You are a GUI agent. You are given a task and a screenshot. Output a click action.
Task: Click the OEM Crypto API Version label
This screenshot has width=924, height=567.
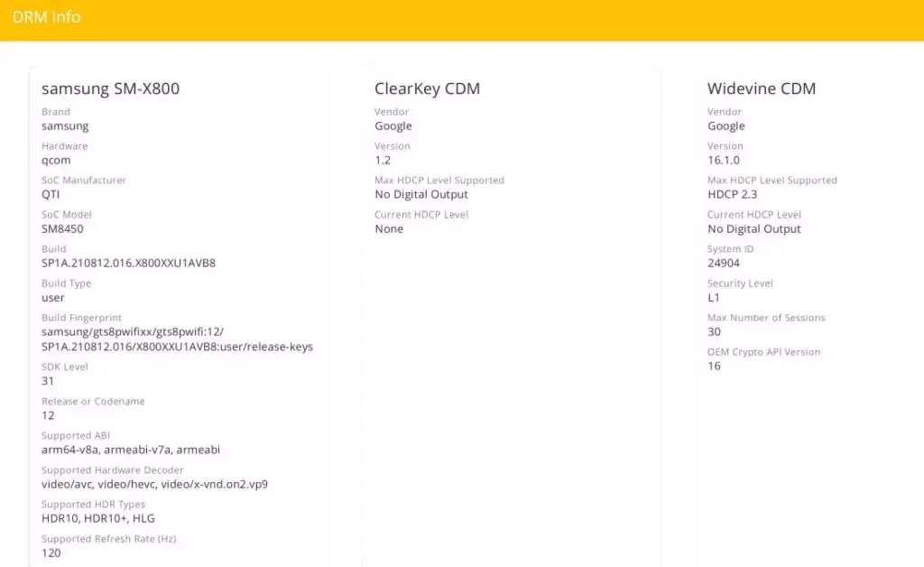point(763,352)
